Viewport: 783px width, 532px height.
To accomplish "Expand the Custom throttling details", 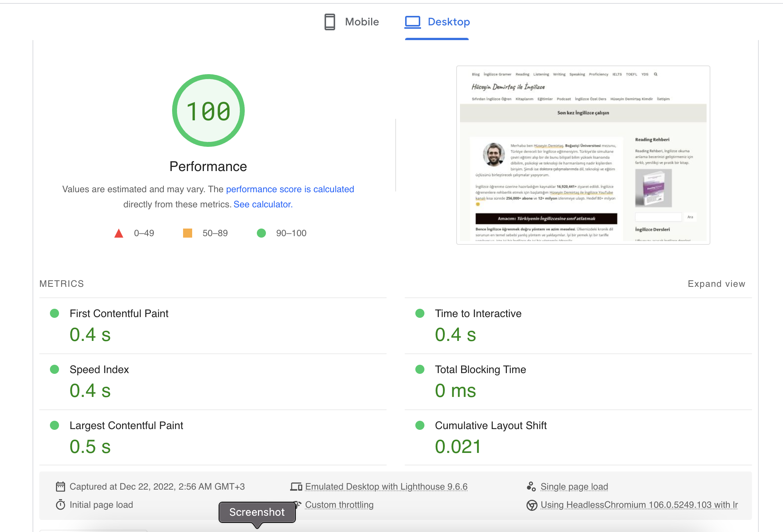I will pyautogui.click(x=339, y=505).
